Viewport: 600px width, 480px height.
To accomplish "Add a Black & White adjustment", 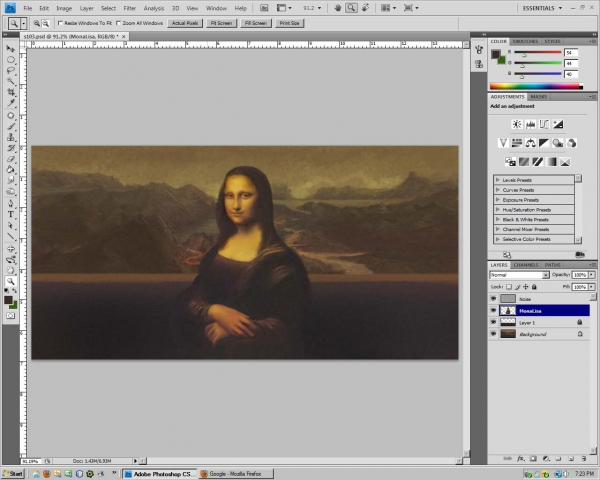I will tap(544, 143).
